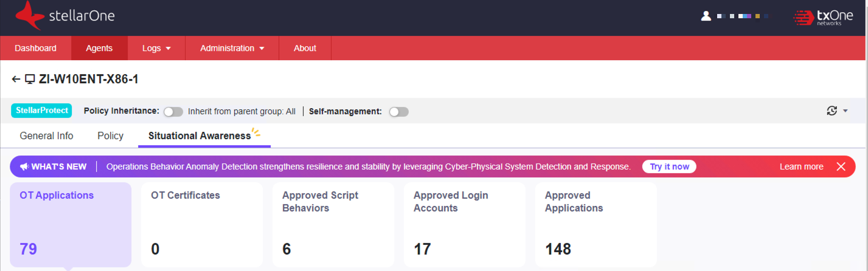Switch to the Policy tab
The height and width of the screenshot is (271, 868).
(x=110, y=136)
